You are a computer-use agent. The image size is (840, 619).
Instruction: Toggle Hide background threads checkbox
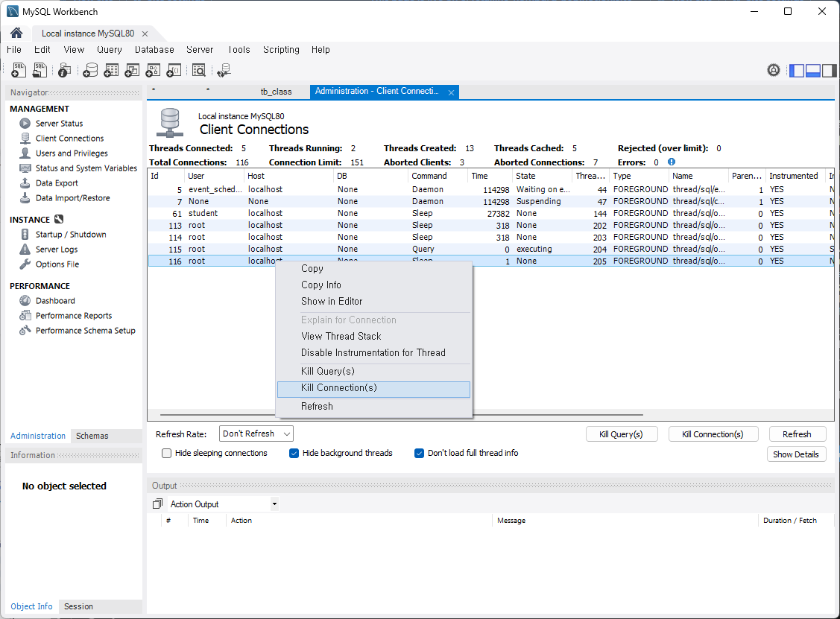pos(294,453)
